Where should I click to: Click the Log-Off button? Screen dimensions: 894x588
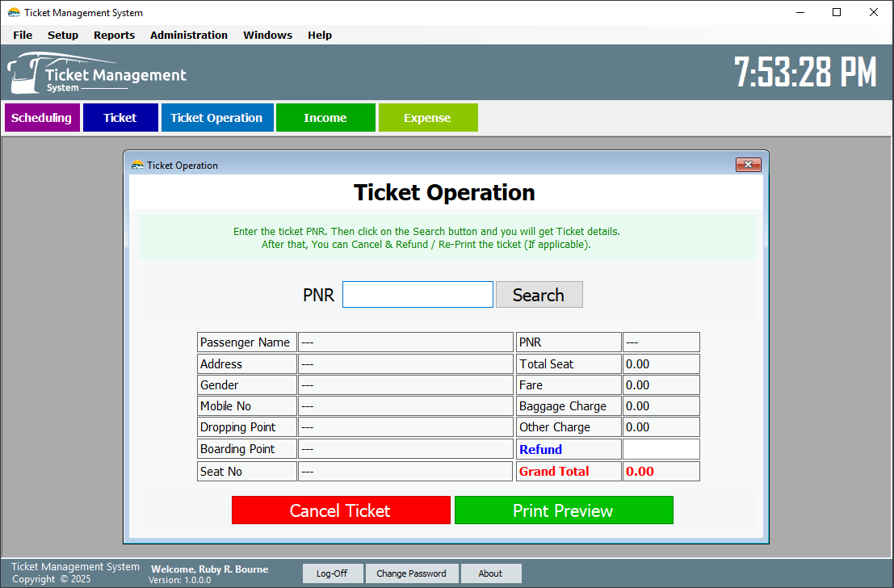click(333, 573)
